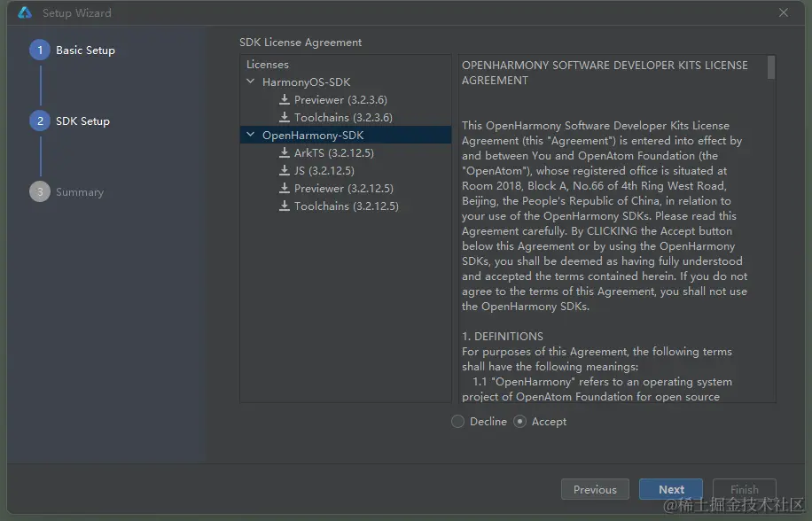Screen dimensions: 812x521
Task: Click 'OPENHARMONY SOFTWARE DEVELOPER KITS LICENSE' title text
Action: pyautogui.click(x=605, y=66)
